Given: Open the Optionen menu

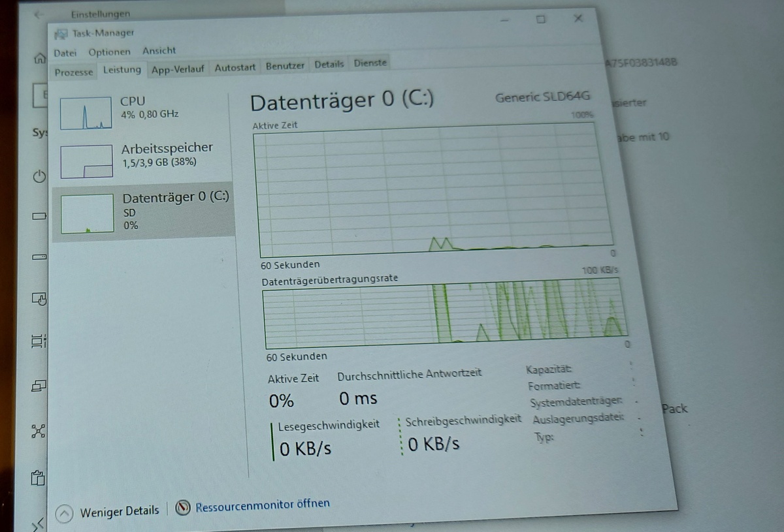Looking at the screenshot, I should click(109, 52).
